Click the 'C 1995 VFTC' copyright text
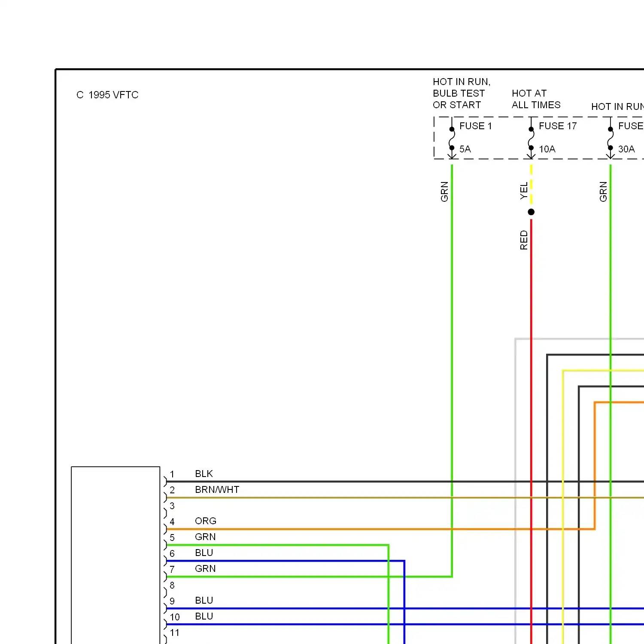Screen dimensions: 644x644 [x=107, y=95]
